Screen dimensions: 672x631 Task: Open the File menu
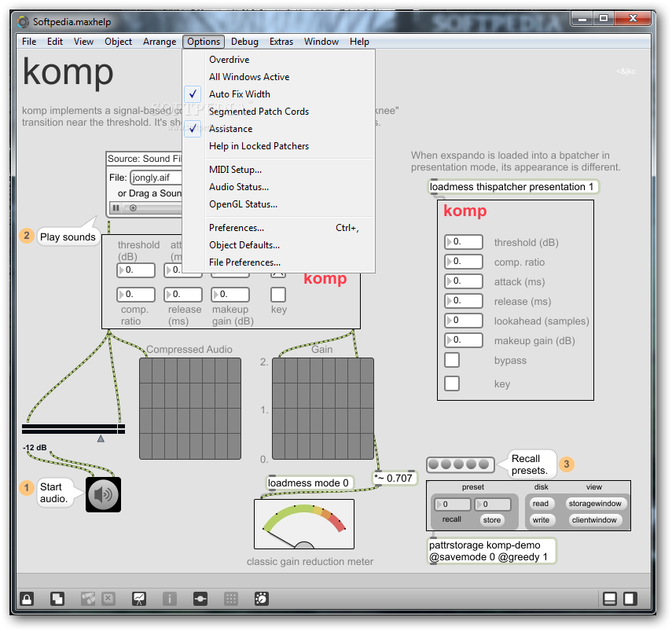(29, 42)
